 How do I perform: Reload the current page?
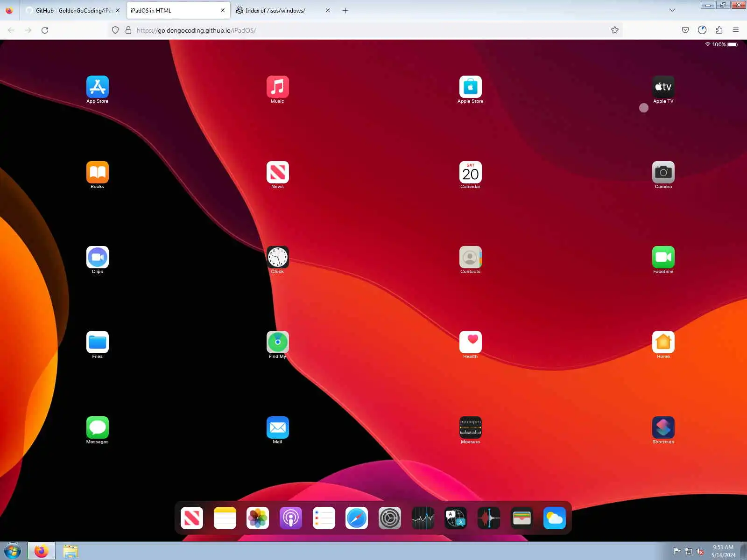[x=45, y=30]
